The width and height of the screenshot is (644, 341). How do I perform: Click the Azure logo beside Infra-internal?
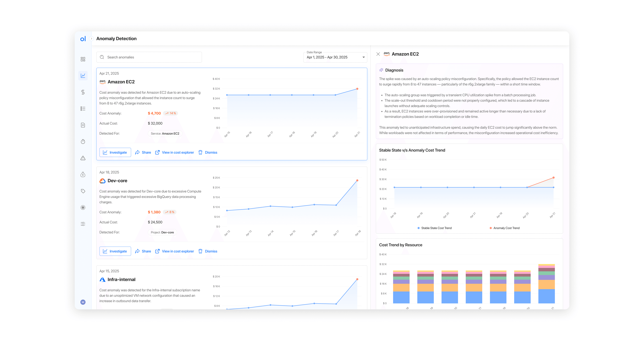(103, 279)
